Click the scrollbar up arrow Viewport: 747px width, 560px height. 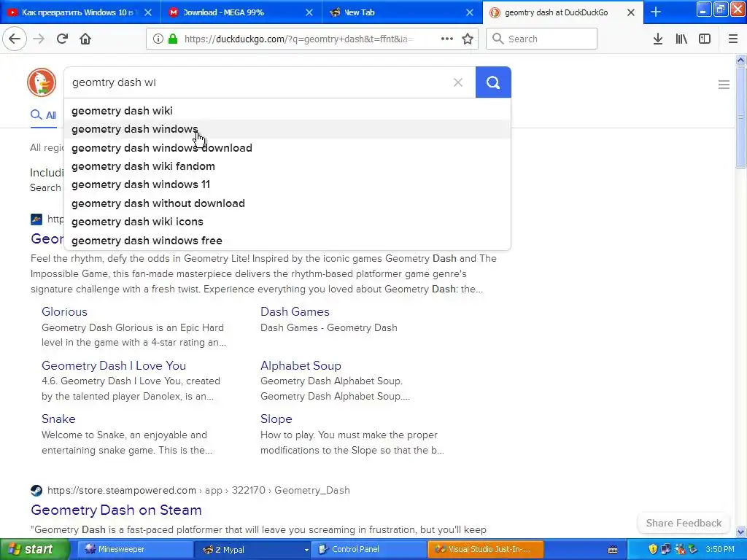pyautogui.click(x=740, y=60)
